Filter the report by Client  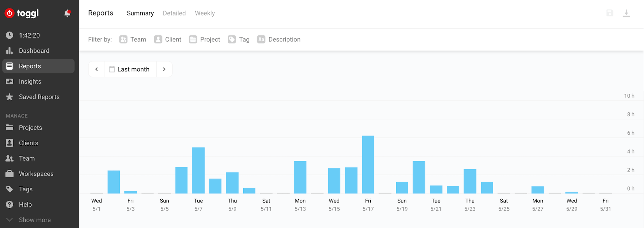tap(168, 40)
